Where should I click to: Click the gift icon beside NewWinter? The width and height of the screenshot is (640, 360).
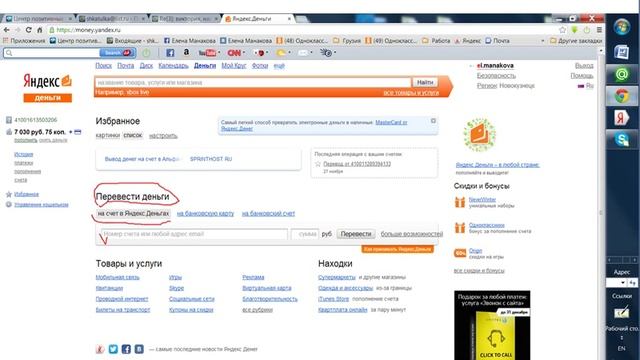click(x=460, y=202)
